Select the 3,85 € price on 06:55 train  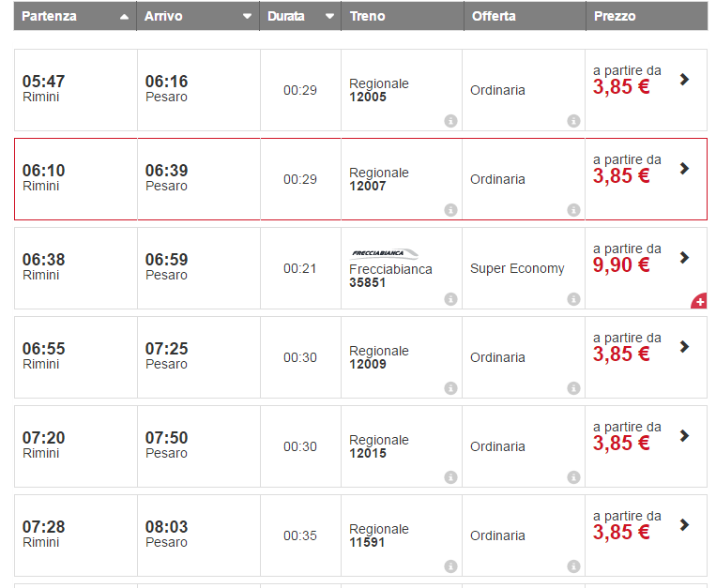pyautogui.click(x=621, y=354)
